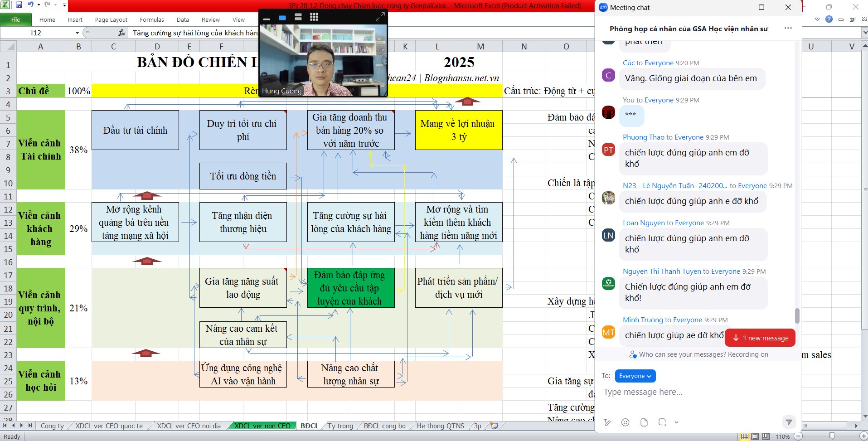Switch to the Ty trong sheet tab
The image size is (868, 441).
(340, 426)
